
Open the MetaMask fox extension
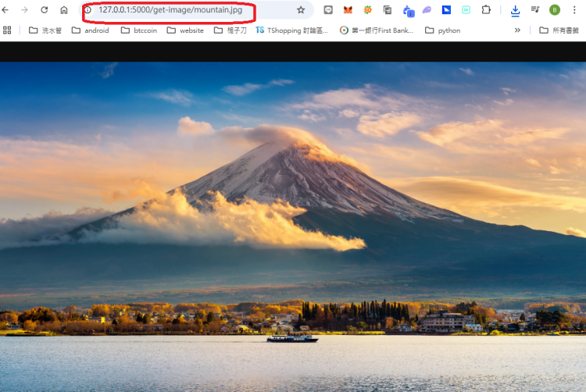point(348,10)
